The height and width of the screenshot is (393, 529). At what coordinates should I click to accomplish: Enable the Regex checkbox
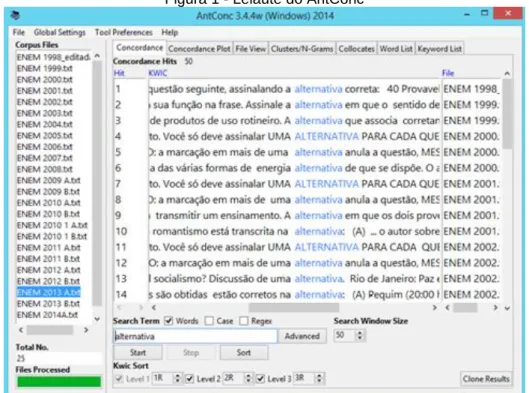coord(244,321)
